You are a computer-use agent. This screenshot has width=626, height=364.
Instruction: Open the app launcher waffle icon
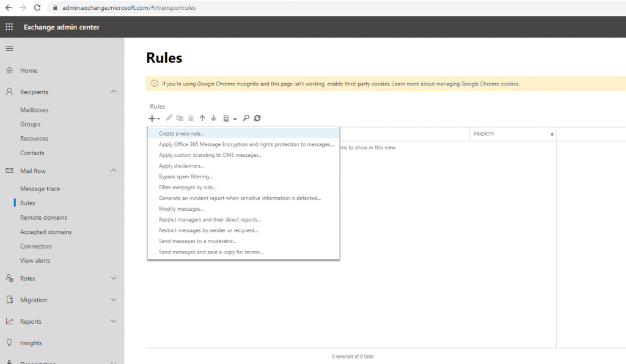(9, 27)
